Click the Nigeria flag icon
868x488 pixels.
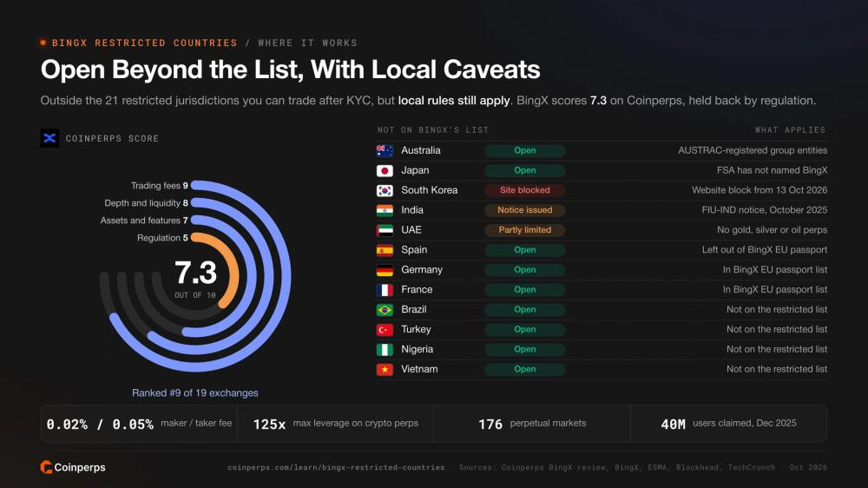pyautogui.click(x=385, y=350)
